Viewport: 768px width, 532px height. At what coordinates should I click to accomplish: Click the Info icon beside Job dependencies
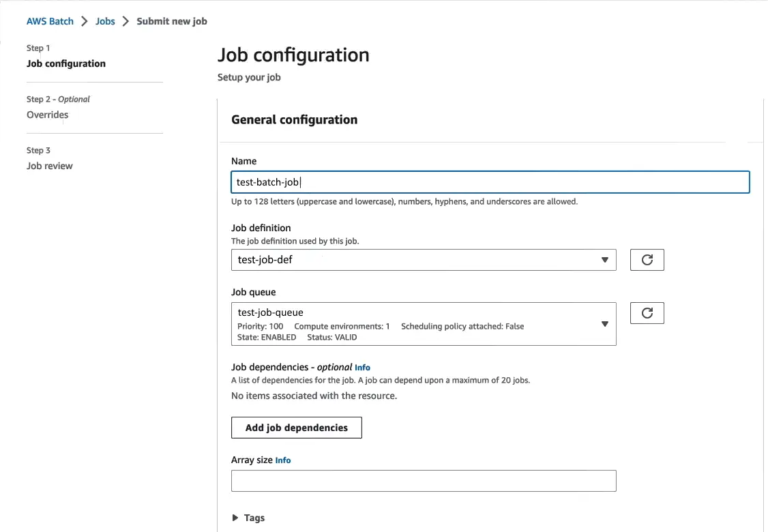[x=362, y=367]
